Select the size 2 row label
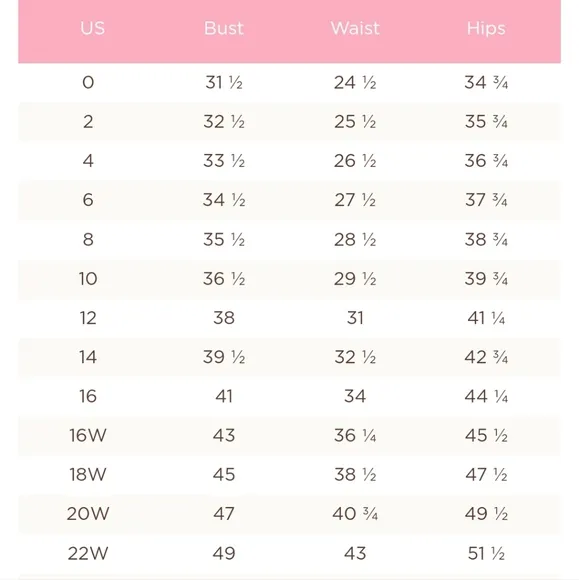 88,122
